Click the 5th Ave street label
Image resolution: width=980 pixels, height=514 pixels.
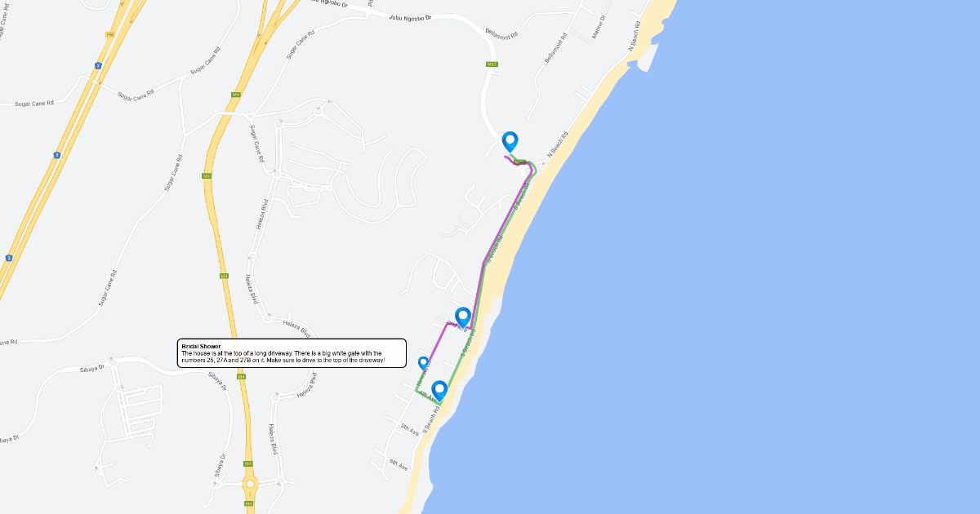coord(410,430)
